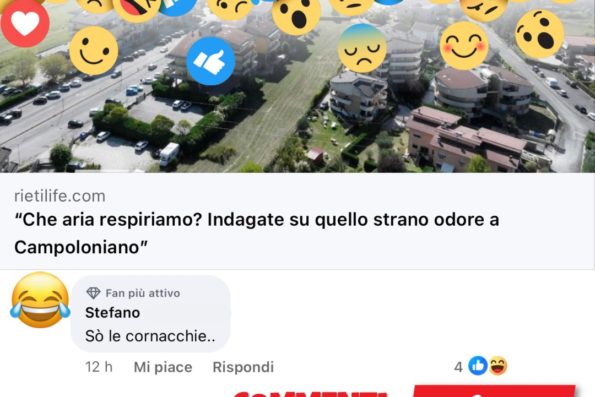595x397 pixels.
Task: Click the surprised emoji at right edge
Action: click(540, 34)
